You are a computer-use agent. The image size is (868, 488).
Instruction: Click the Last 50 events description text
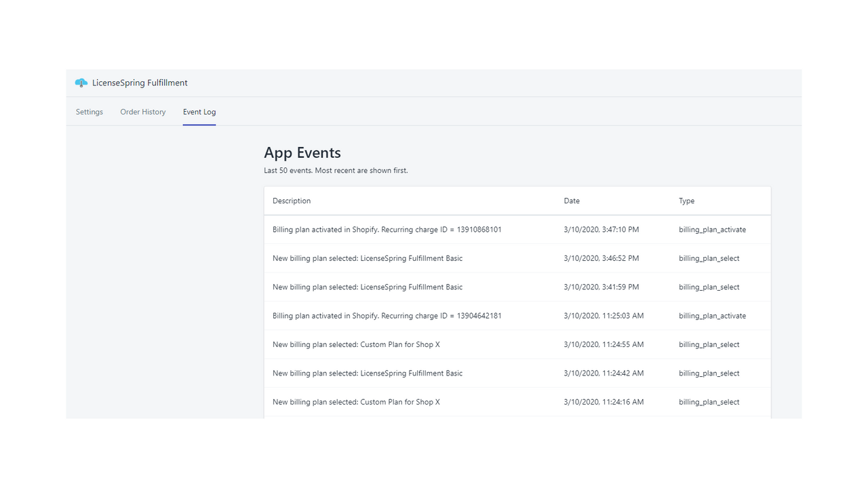pyautogui.click(x=336, y=170)
